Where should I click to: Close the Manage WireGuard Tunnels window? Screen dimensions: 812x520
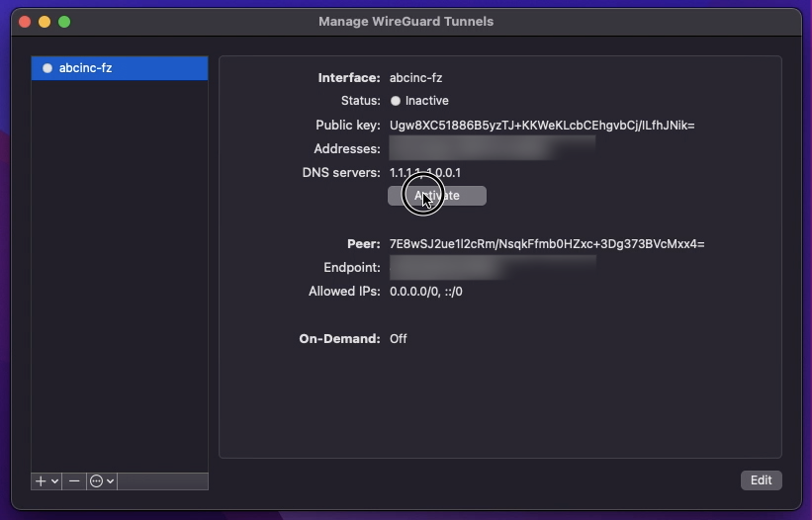point(25,22)
